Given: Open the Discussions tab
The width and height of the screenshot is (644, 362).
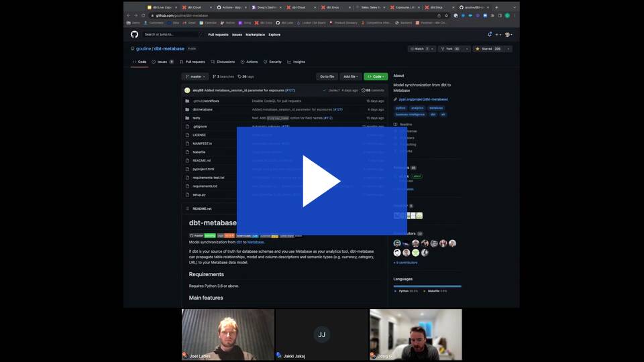Looking at the screenshot, I should pyautogui.click(x=223, y=62).
